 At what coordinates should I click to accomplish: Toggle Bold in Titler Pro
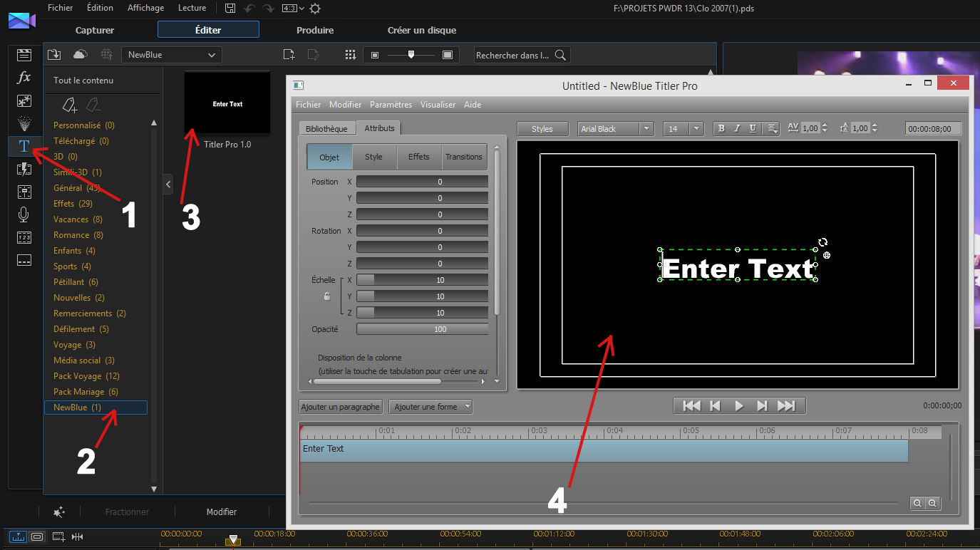(x=721, y=128)
